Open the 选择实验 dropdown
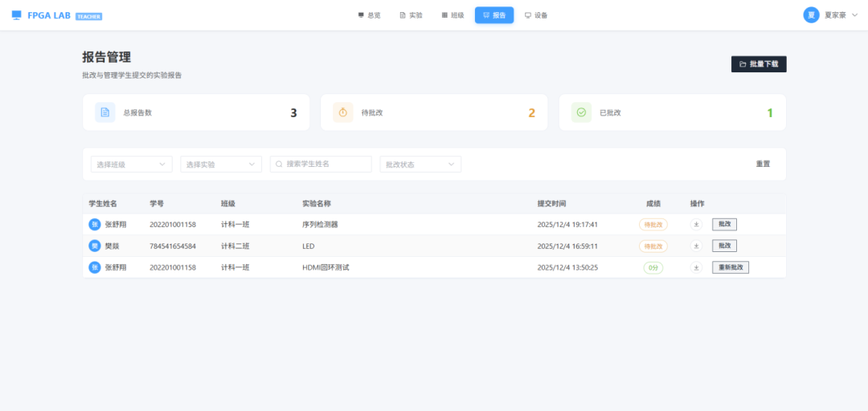 click(220, 165)
